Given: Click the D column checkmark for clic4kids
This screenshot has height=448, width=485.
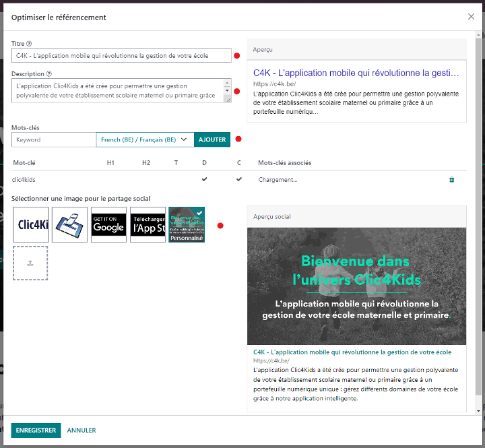Looking at the screenshot, I should coord(204,179).
